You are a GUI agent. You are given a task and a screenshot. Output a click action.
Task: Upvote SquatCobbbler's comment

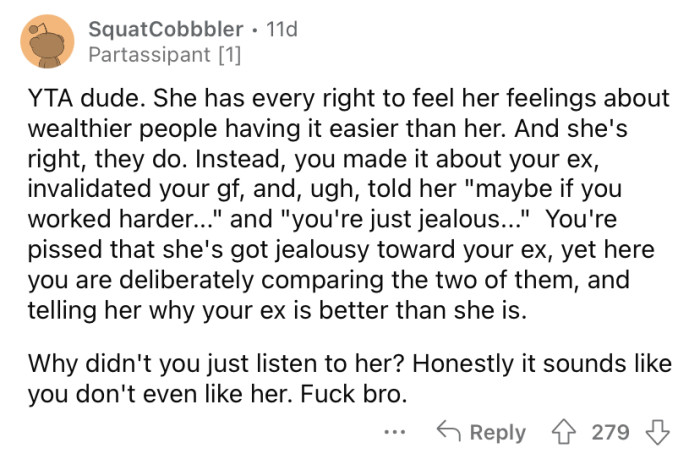tap(566, 431)
